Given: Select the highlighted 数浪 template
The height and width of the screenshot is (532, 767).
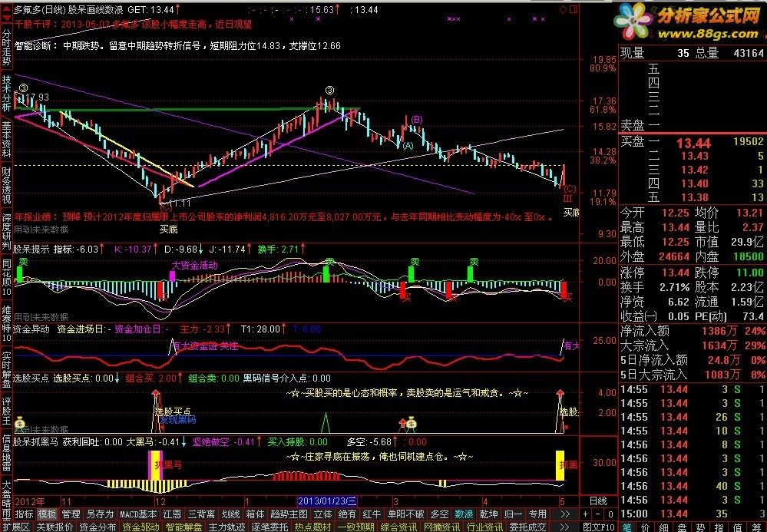Looking at the screenshot, I should pyautogui.click(x=464, y=514).
